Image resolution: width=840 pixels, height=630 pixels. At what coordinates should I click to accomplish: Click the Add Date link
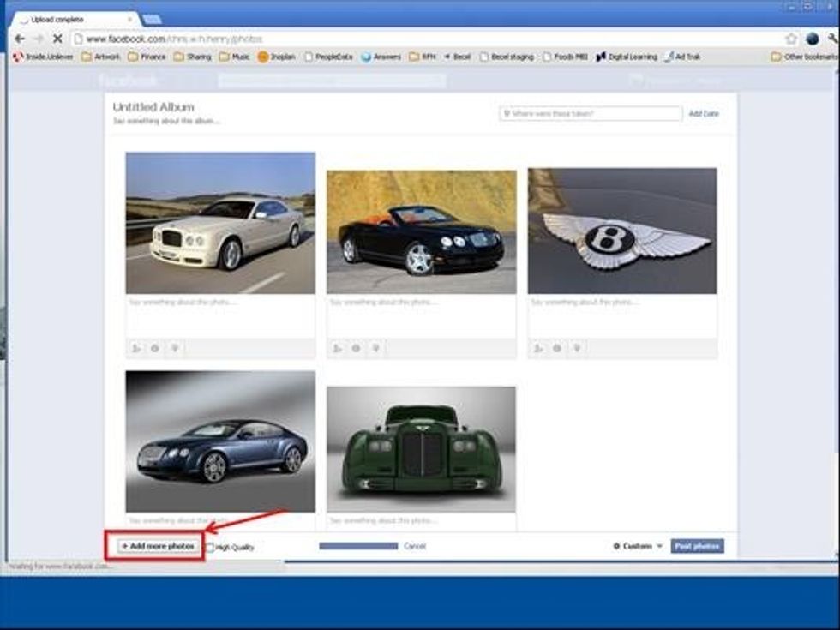[704, 113]
